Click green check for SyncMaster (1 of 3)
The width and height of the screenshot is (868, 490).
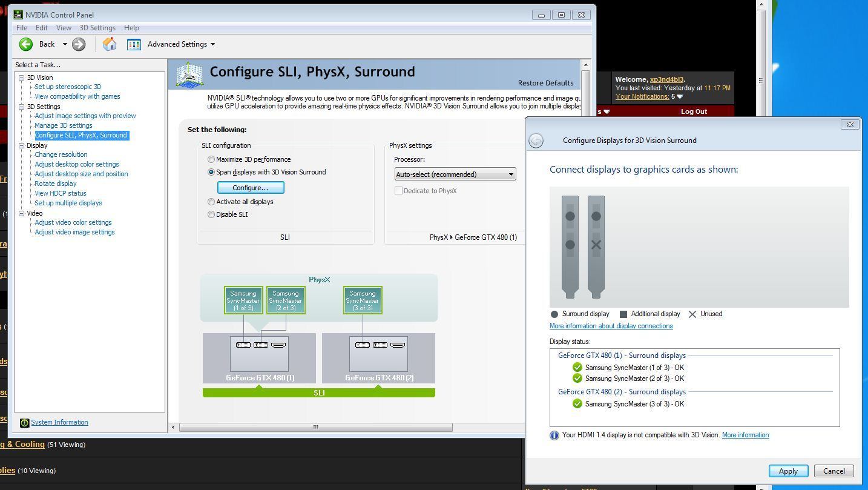click(x=577, y=368)
